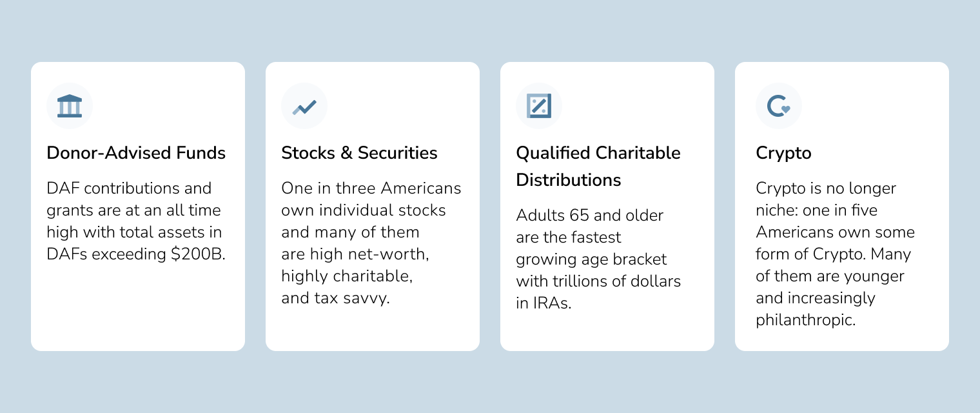
Task: Select the Donor-Advised Funds card
Action: (x=138, y=206)
